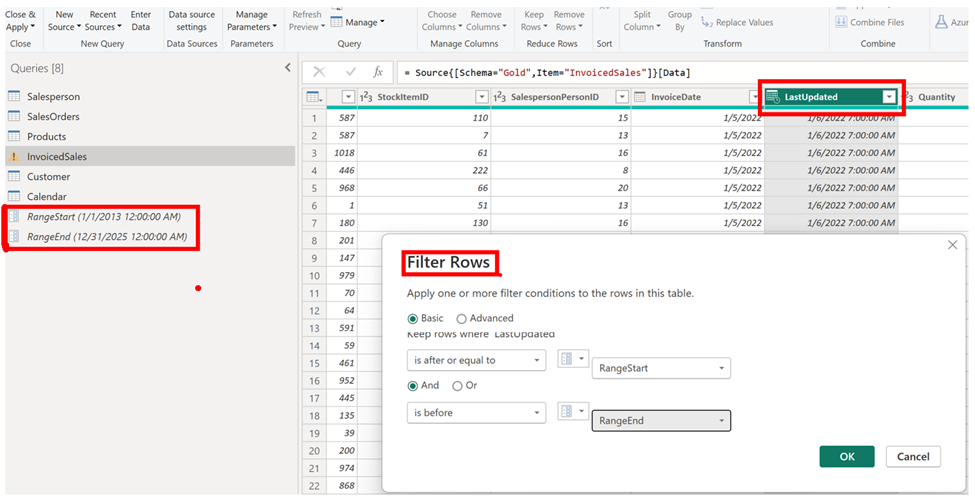Select the Salesperson query
The width and height of the screenshot is (975, 499).
pos(53,96)
